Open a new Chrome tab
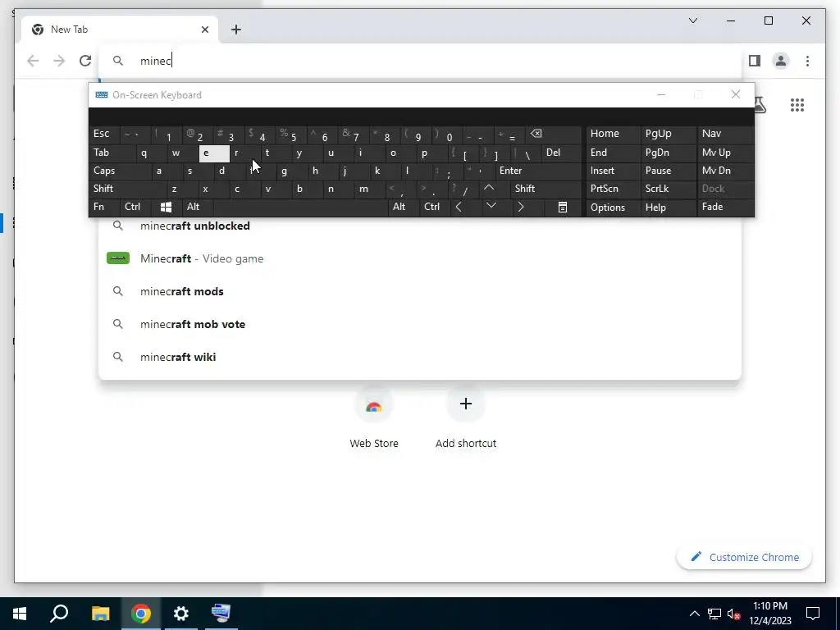Image resolution: width=840 pixels, height=630 pixels. 236,30
